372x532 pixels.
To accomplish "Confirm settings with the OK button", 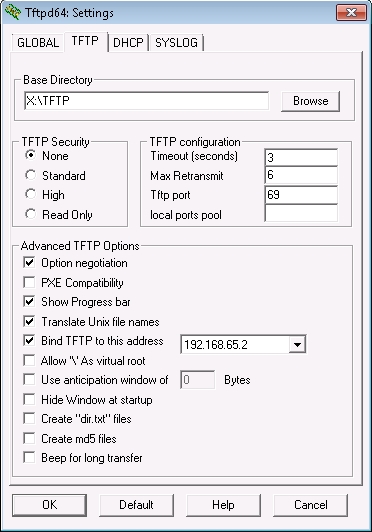I will pyautogui.click(x=50, y=505).
